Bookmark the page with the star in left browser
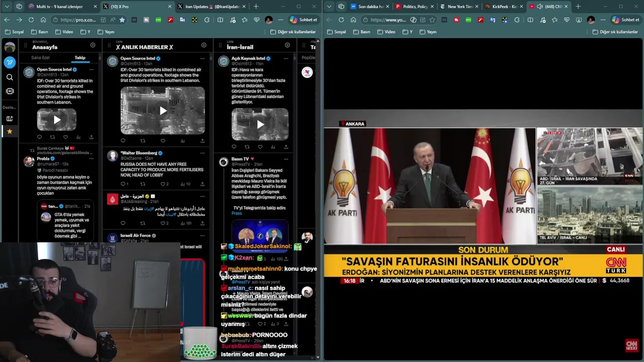 (x=122, y=20)
